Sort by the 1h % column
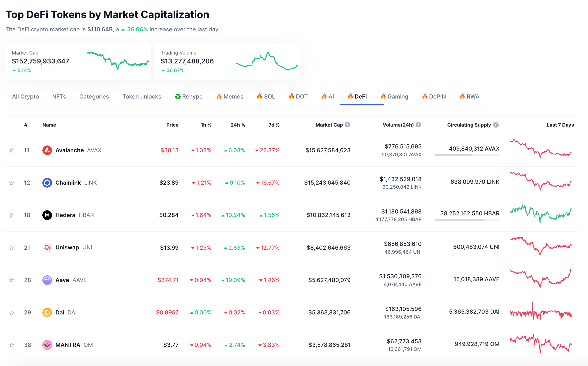 pos(206,125)
